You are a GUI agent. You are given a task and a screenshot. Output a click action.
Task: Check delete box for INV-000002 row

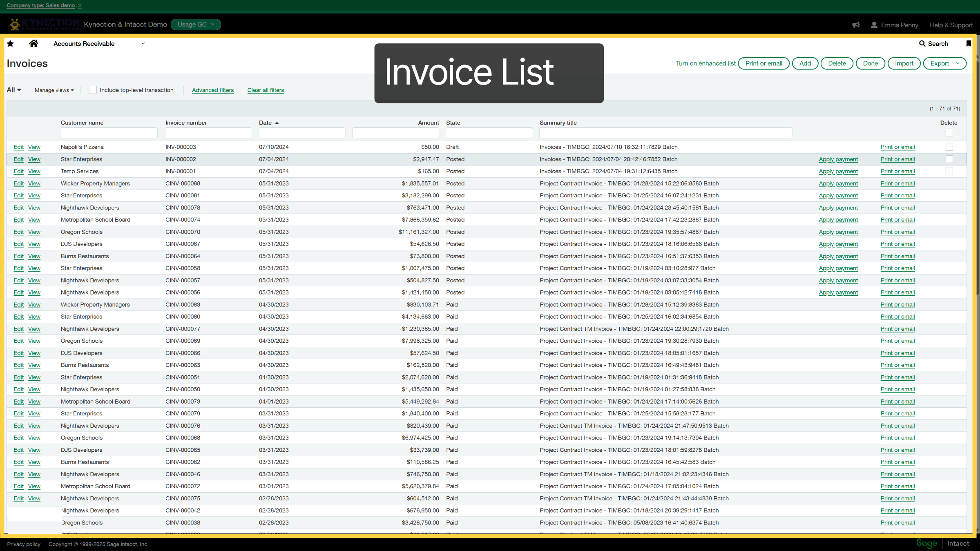tap(949, 159)
